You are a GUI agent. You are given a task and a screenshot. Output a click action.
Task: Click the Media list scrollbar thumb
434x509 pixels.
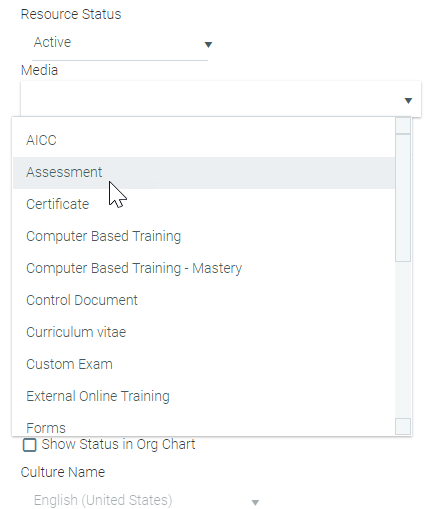click(x=403, y=198)
